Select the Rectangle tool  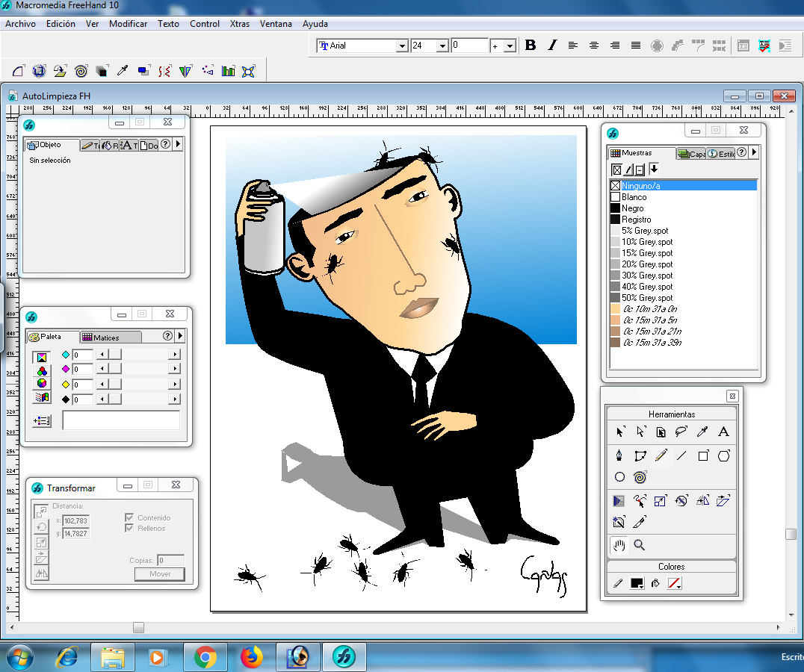(703, 455)
